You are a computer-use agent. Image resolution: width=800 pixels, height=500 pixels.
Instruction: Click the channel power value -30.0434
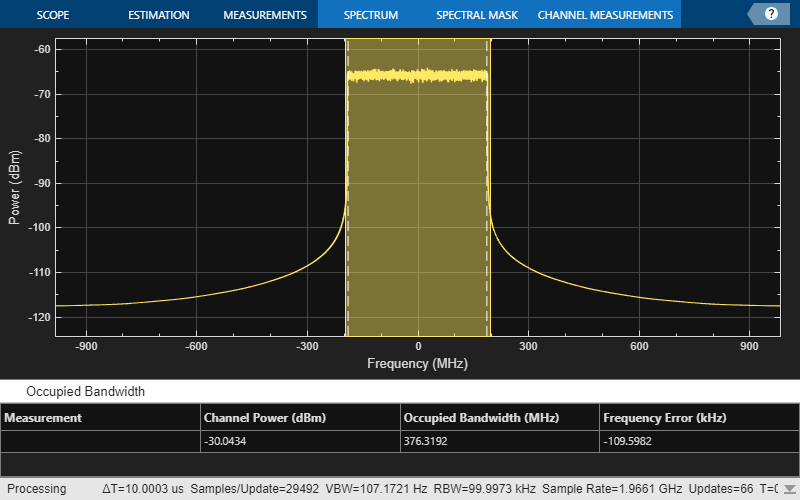[229, 441]
